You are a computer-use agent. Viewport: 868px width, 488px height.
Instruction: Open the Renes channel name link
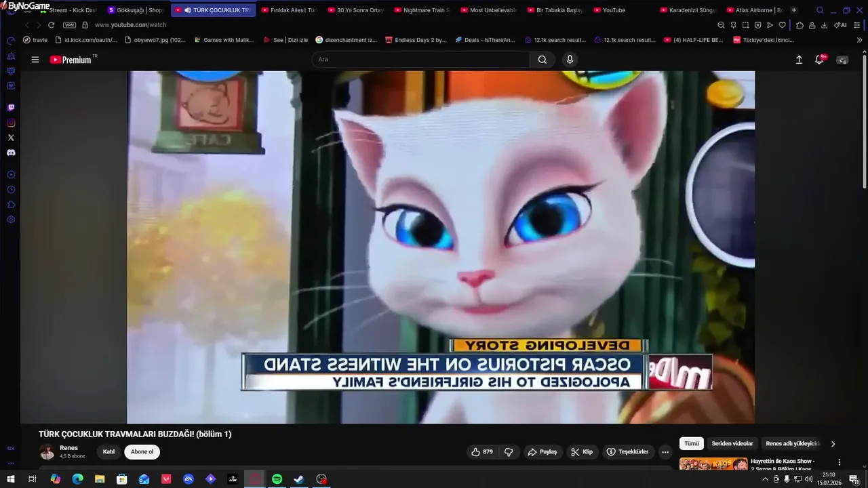tap(68, 448)
